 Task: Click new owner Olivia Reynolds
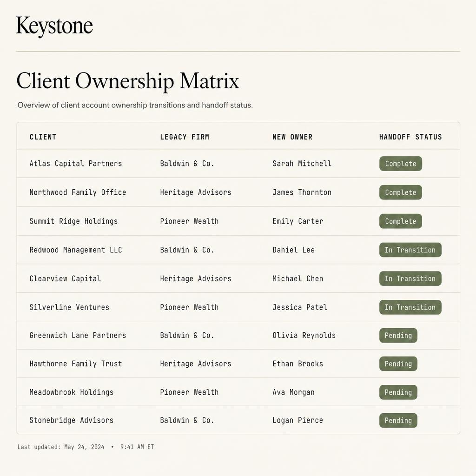[304, 336]
